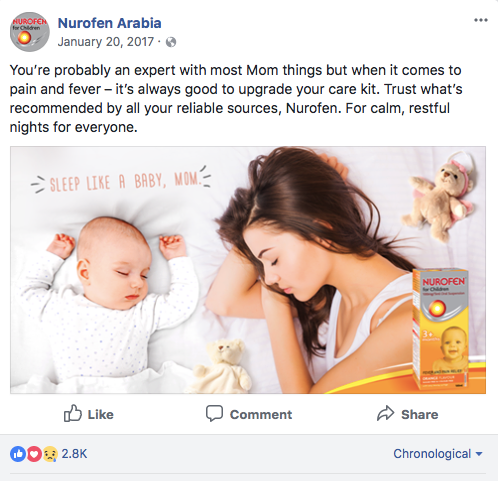View the 2.8K reactions count

pos(74,454)
